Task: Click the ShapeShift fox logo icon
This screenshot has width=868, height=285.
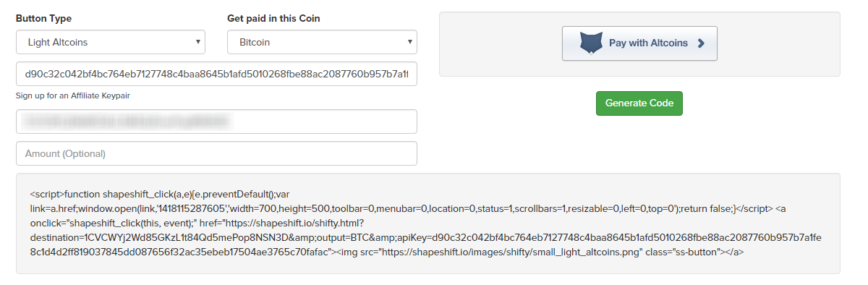Action: click(591, 43)
